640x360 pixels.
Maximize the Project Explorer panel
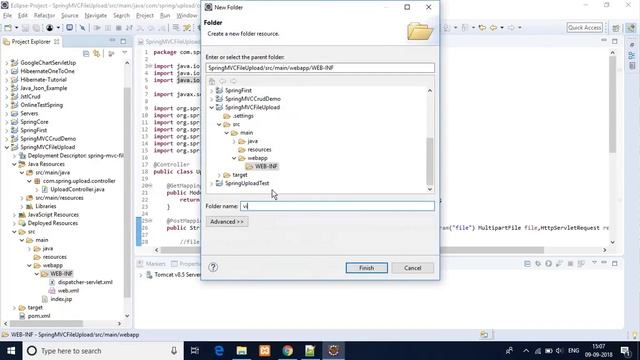123,41
